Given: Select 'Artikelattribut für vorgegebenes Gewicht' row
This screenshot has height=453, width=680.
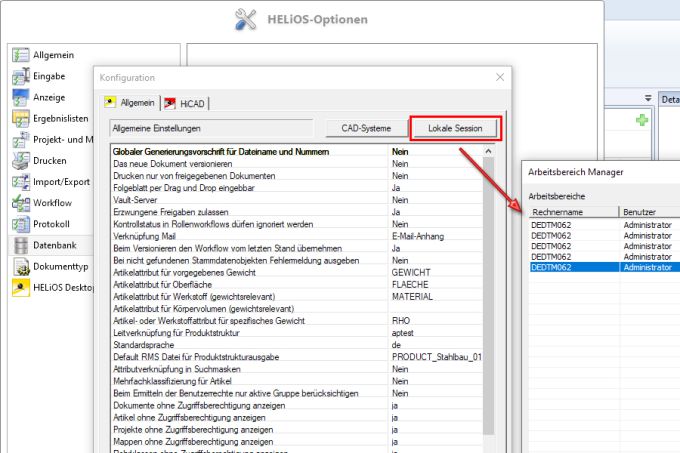Looking at the screenshot, I should coord(297,273).
